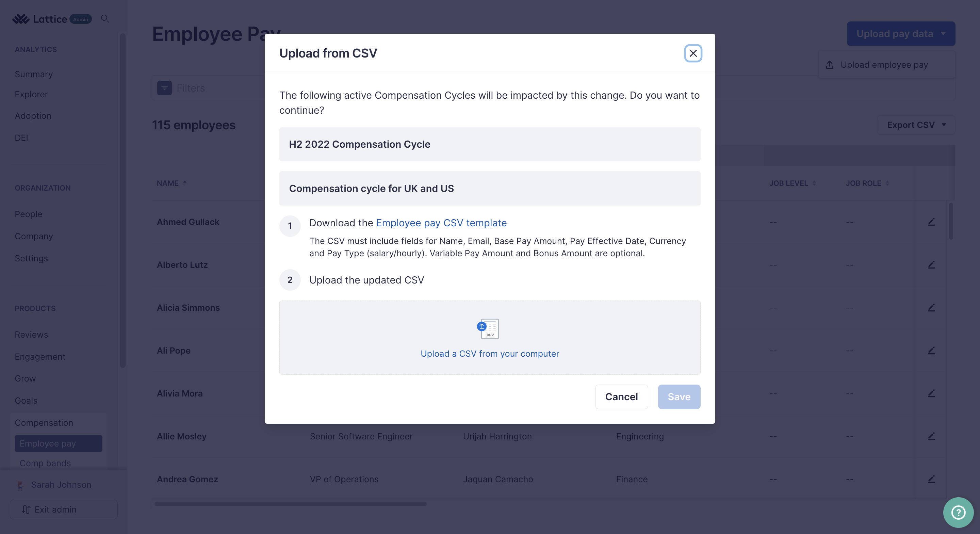
Task: Click employee name Alivia Mora
Action: tap(180, 393)
